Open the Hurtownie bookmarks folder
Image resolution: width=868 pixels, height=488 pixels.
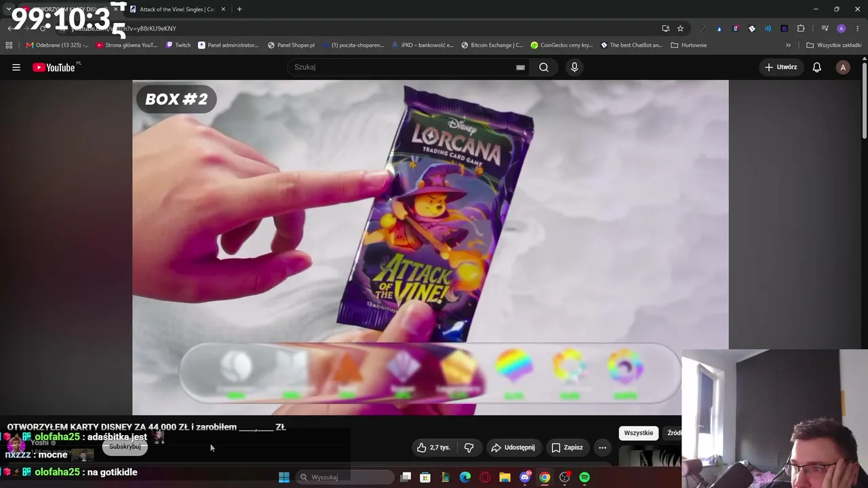click(x=689, y=45)
